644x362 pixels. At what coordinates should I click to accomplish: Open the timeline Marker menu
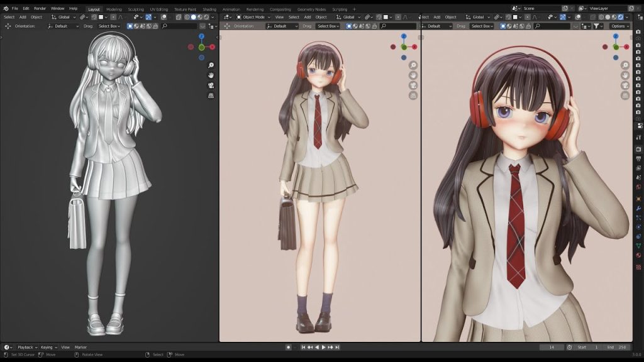click(80, 347)
